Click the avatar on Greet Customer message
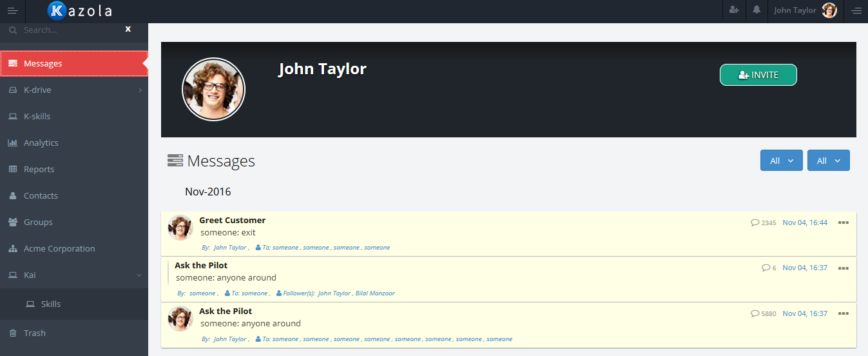 pos(180,228)
